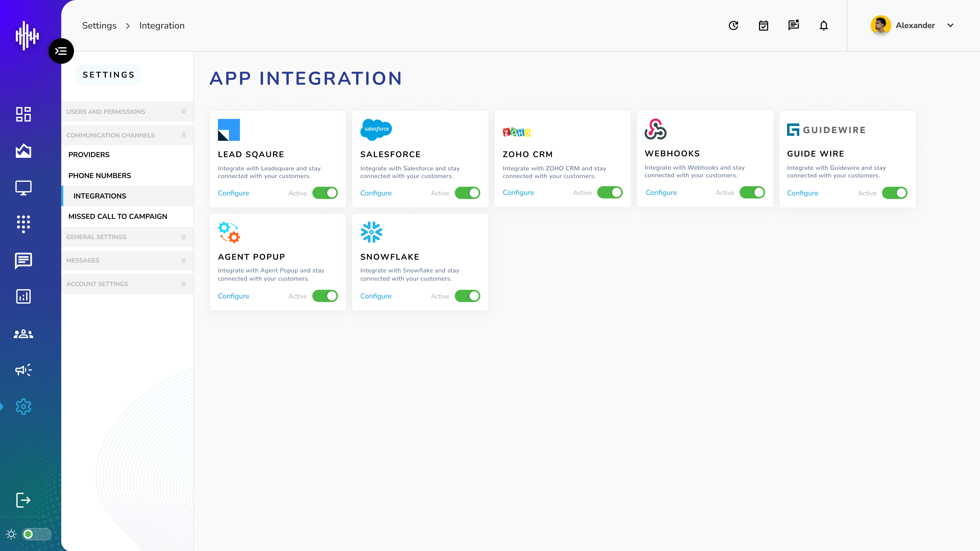Collapse Communication Channels section
Viewport: 980px width, 551px height.
127,135
